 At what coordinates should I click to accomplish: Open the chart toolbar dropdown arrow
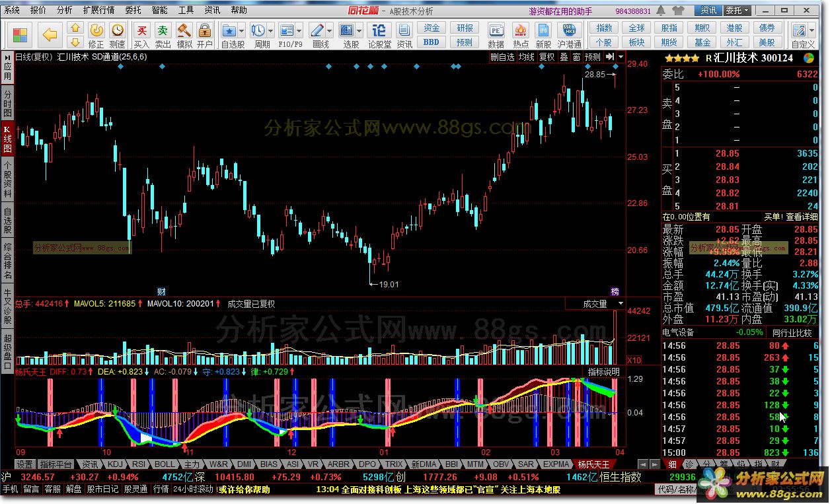click(x=621, y=57)
